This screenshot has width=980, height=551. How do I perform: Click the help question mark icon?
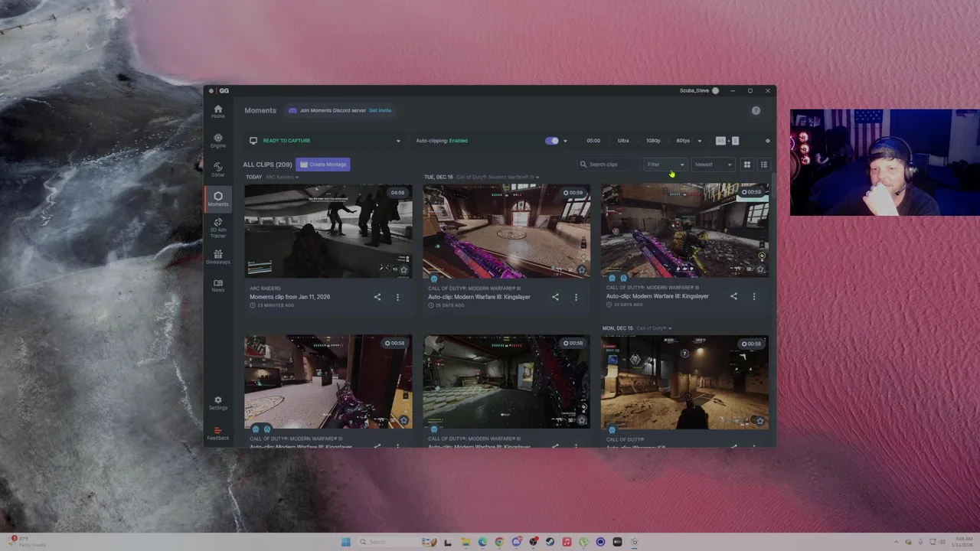756,110
